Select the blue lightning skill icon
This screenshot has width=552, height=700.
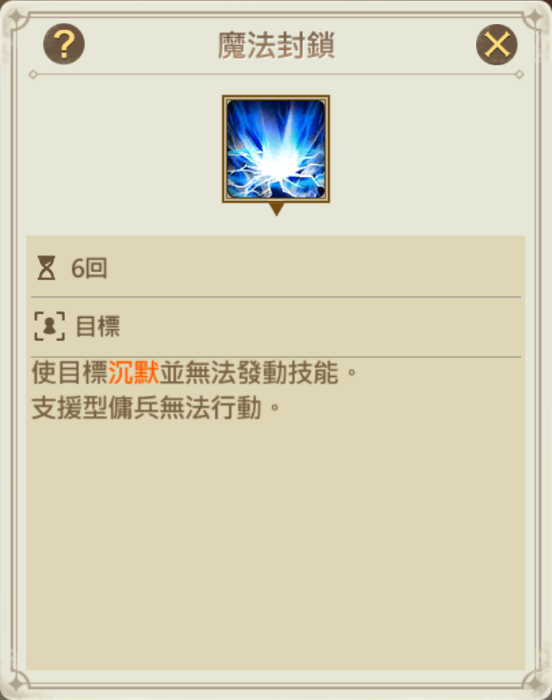point(276,149)
